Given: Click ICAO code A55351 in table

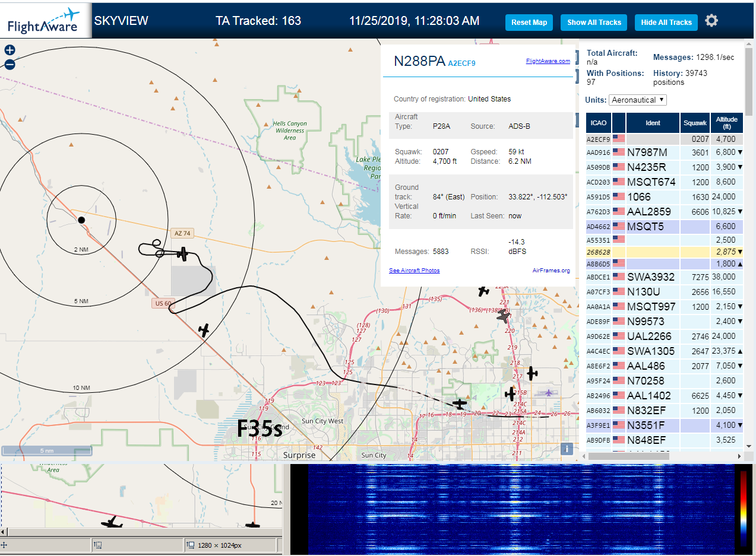Looking at the screenshot, I should coord(599,240).
